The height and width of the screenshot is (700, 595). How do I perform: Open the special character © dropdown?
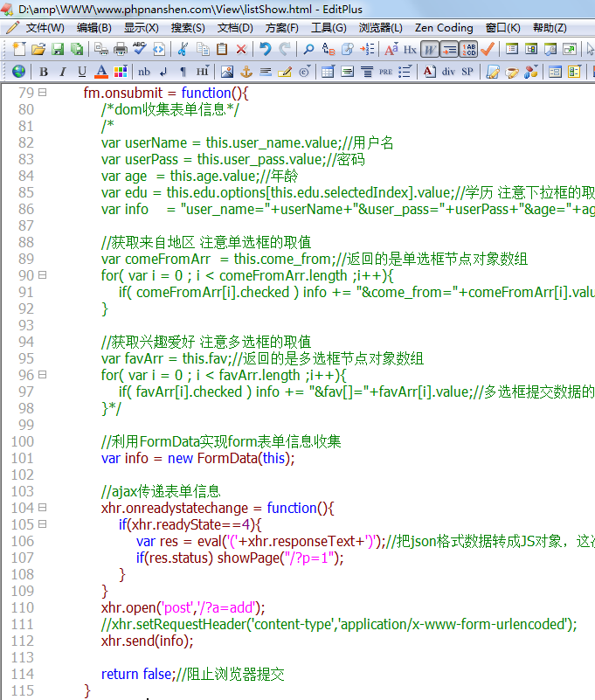click(304, 72)
